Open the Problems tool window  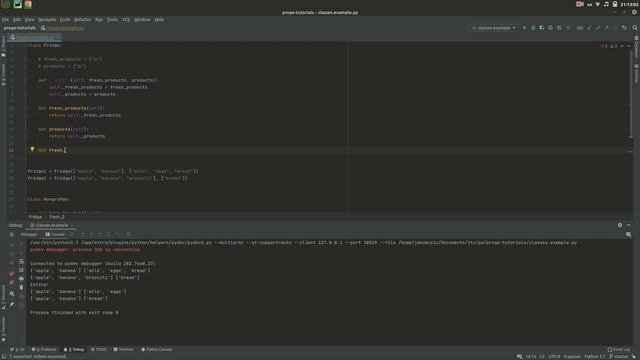44,349
